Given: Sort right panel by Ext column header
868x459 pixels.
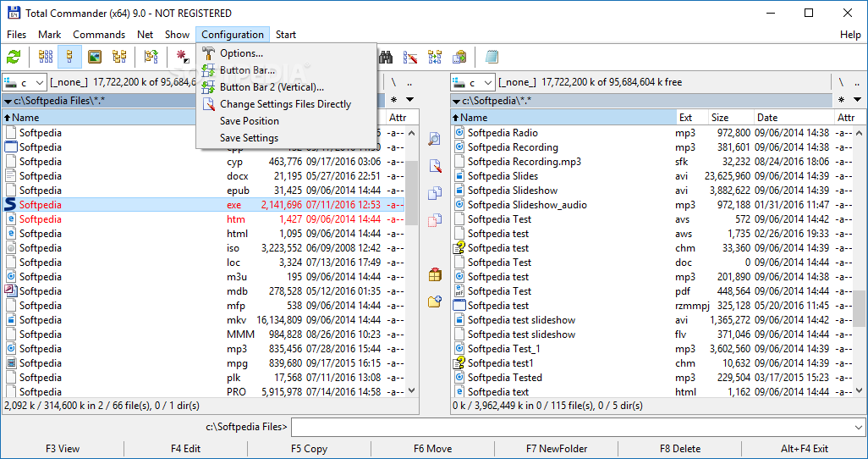Looking at the screenshot, I should point(693,118).
